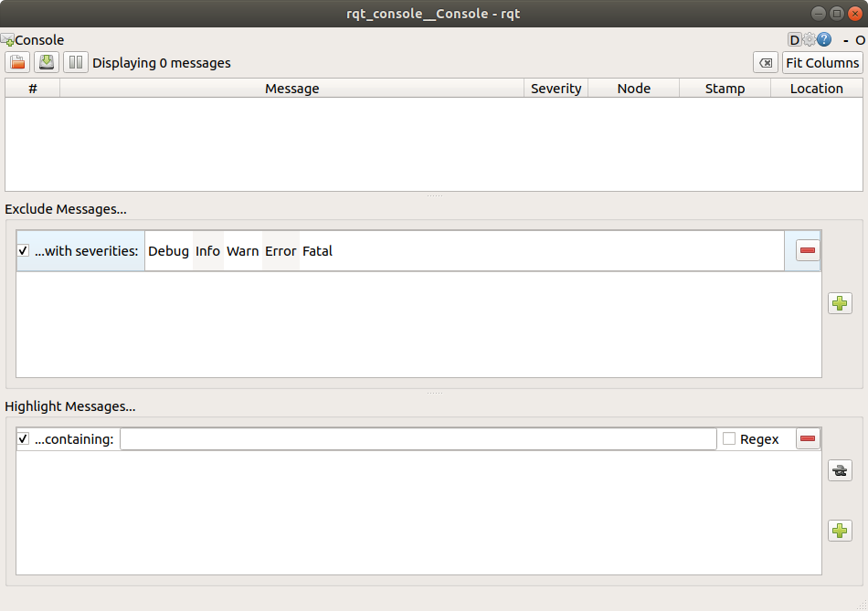The width and height of the screenshot is (868, 611).
Task: Clear all messages with the backspace icon
Action: 766,63
